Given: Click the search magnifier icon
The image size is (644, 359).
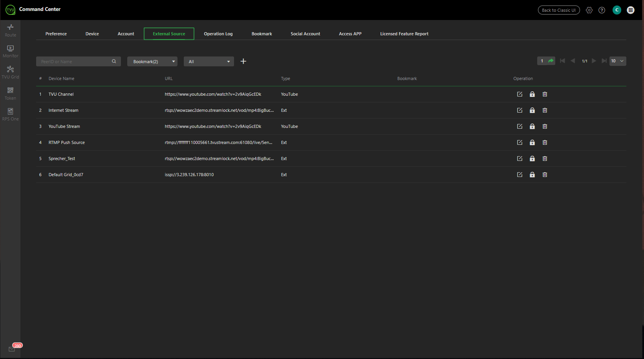Looking at the screenshot, I should point(114,61).
